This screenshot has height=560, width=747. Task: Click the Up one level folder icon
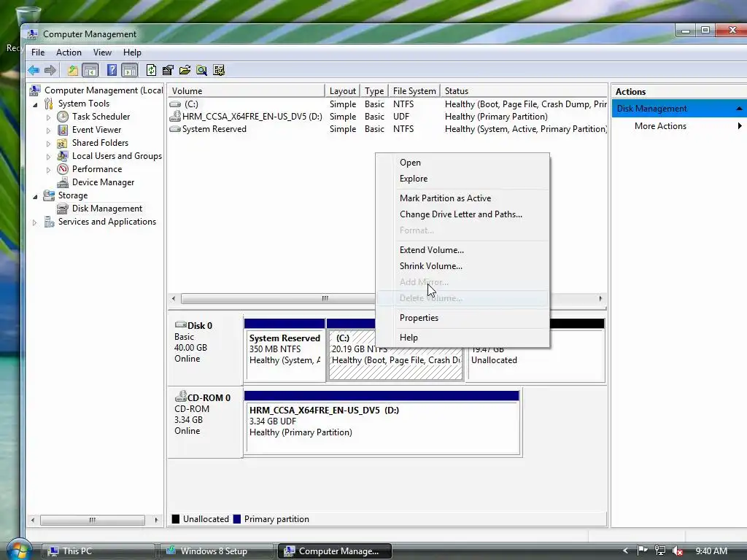tap(72, 71)
